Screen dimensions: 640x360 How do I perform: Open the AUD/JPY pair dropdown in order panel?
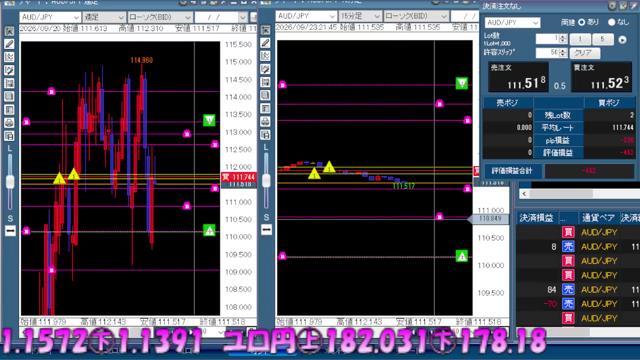513,22
